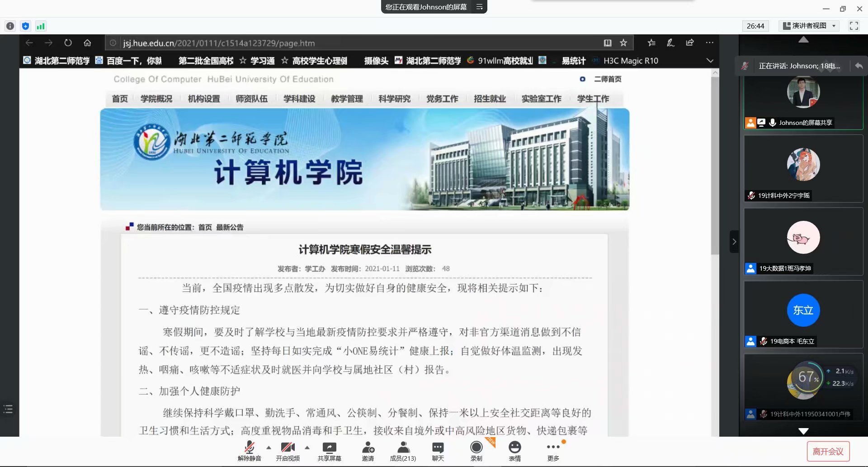Click the 离开会议 leave button
This screenshot has width=868, height=467.
tap(828, 451)
